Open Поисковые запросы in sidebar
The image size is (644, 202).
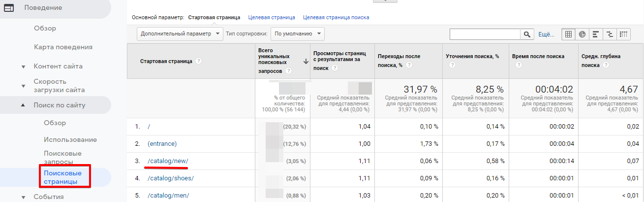coord(62,157)
